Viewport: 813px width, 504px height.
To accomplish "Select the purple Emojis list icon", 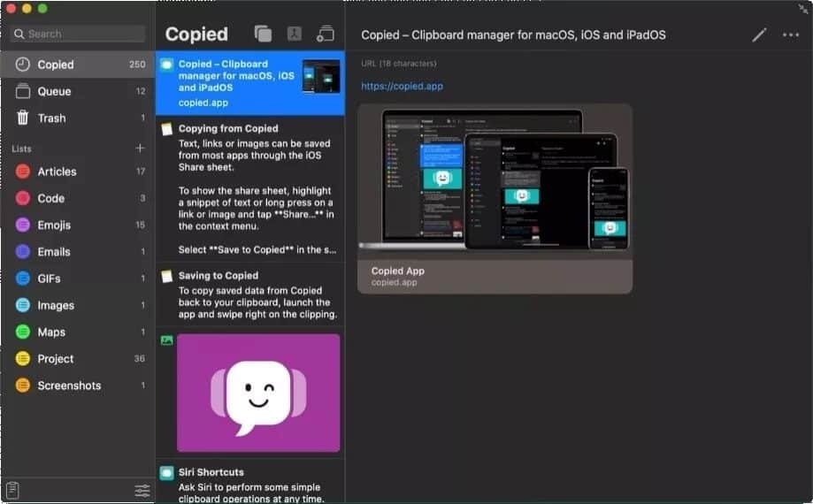I will coord(23,225).
